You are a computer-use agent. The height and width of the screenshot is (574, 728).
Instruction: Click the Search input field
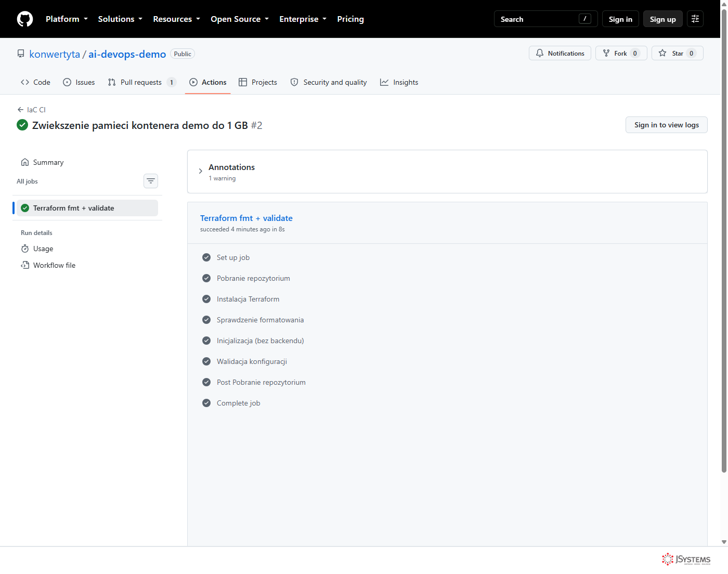[x=545, y=19]
